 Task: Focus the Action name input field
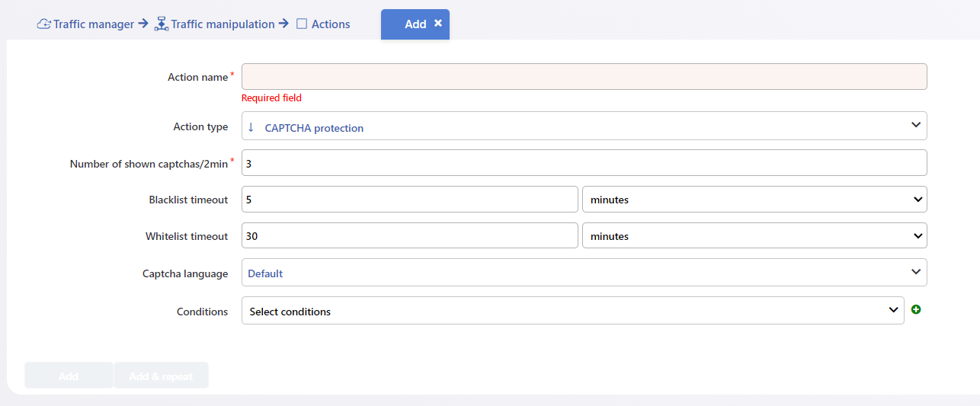click(x=584, y=77)
